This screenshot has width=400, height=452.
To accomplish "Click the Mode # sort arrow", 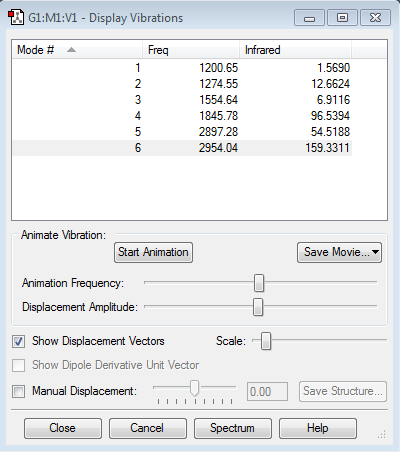I will click(x=71, y=50).
